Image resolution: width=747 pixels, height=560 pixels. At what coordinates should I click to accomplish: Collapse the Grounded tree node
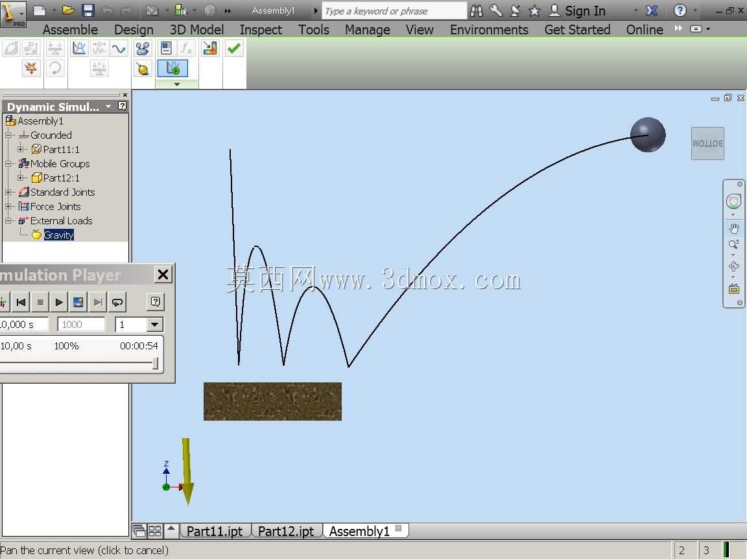[8, 135]
